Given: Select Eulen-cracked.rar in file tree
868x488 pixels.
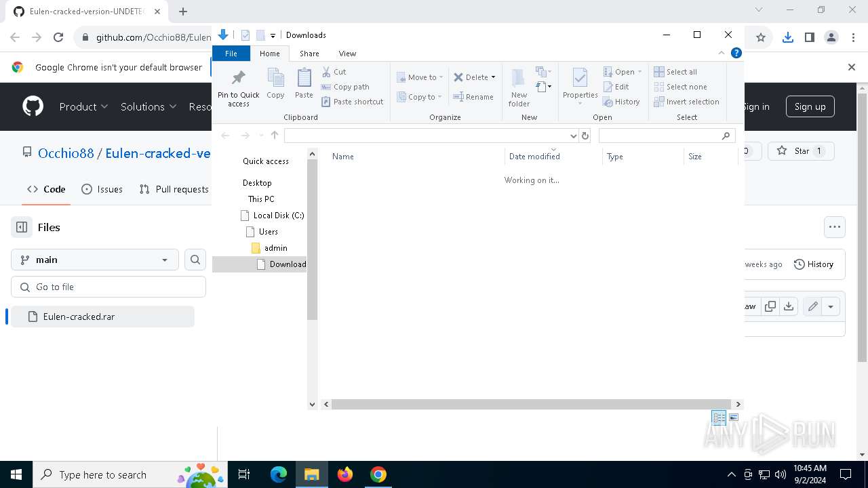Looking at the screenshot, I should tap(103, 317).
